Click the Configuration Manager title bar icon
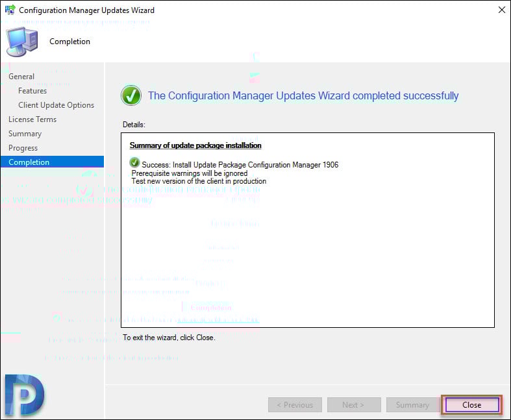The width and height of the screenshot is (511, 420). (x=10, y=10)
